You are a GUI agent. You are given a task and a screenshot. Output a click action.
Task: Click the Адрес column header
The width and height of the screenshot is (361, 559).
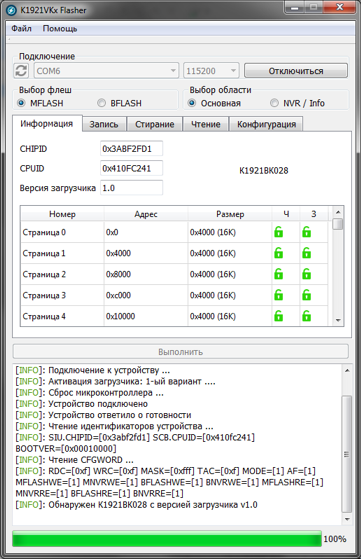pyautogui.click(x=146, y=214)
